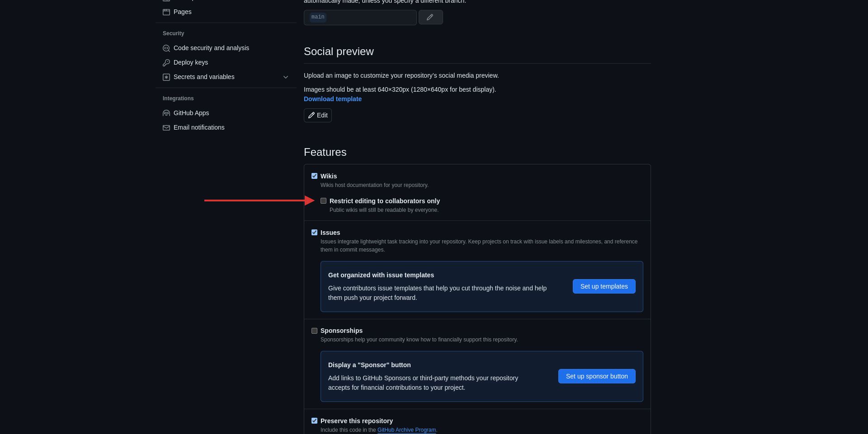Click the Pages browser icon

[166, 12]
